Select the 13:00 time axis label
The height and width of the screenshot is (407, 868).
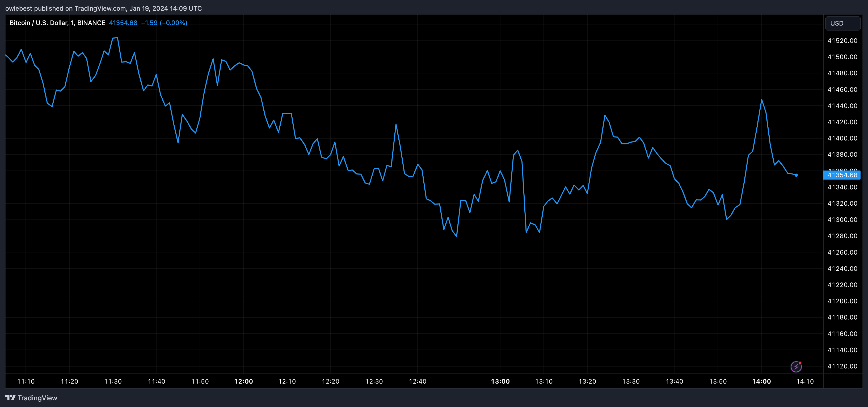click(x=501, y=381)
